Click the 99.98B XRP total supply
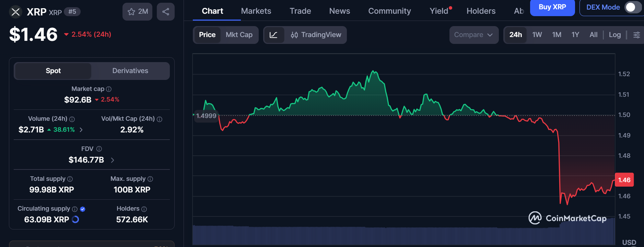 pos(51,190)
